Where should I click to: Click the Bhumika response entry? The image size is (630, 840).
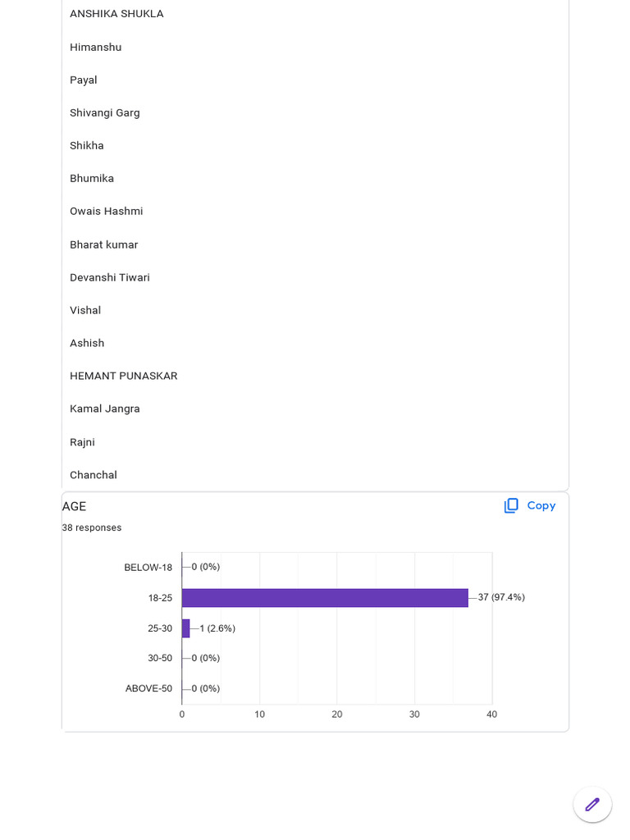pyautogui.click(x=92, y=179)
